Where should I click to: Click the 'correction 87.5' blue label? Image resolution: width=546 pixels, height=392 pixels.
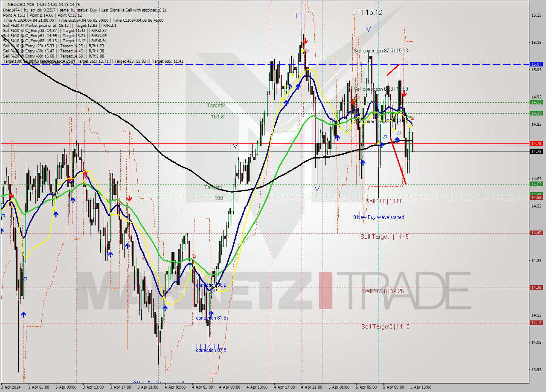[211, 350]
